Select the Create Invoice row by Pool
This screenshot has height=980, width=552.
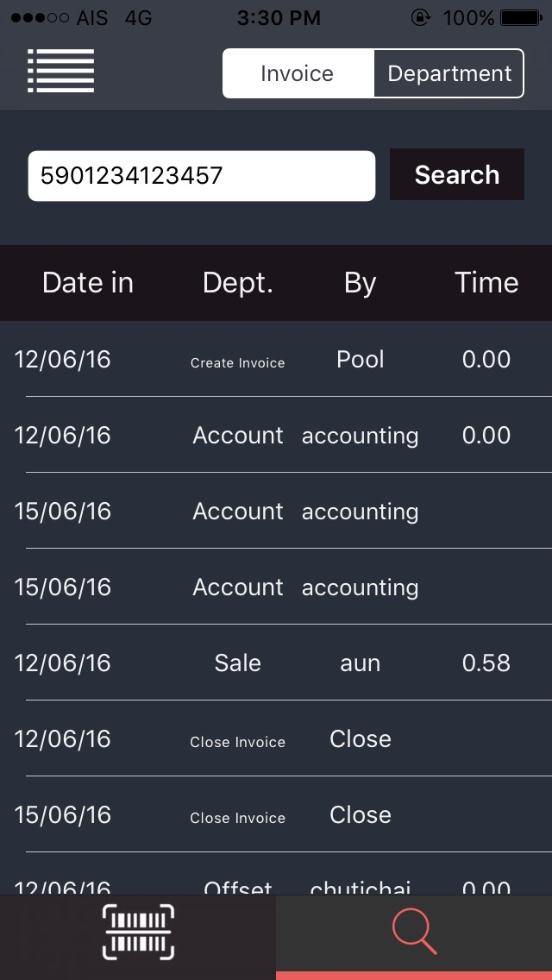point(276,360)
